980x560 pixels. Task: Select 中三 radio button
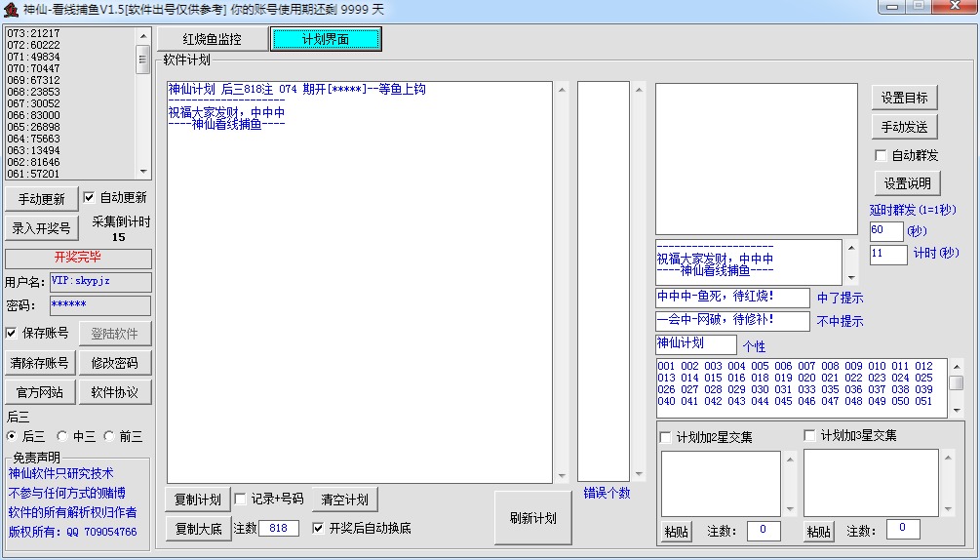pos(62,436)
